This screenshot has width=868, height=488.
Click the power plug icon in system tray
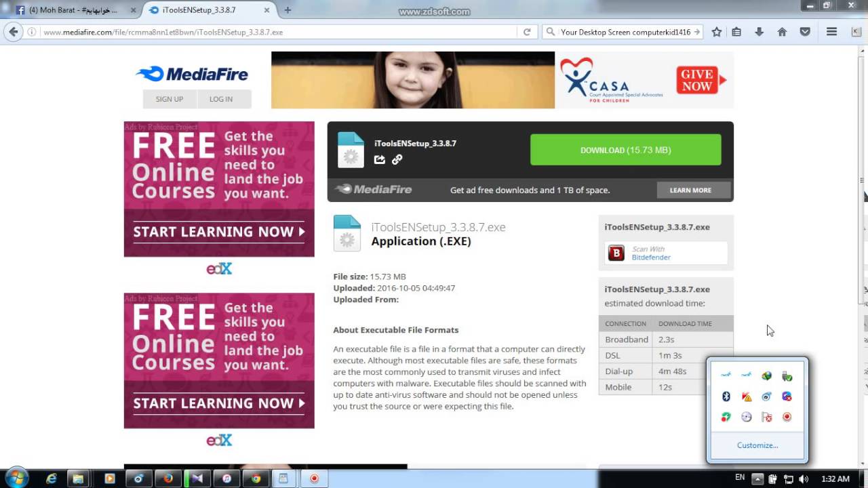click(772, 479)
